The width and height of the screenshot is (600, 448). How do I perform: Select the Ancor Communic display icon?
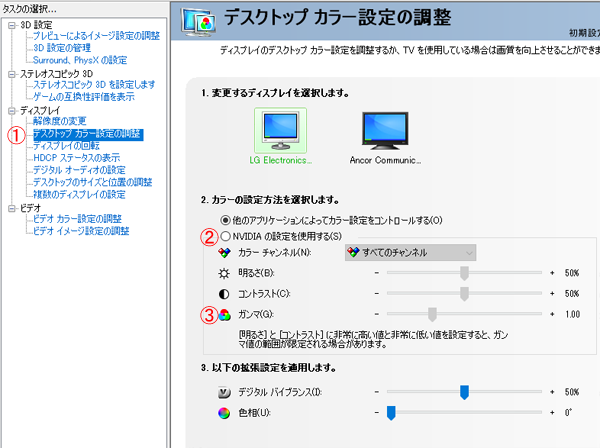pyautogui.click(x=385, y=130)
